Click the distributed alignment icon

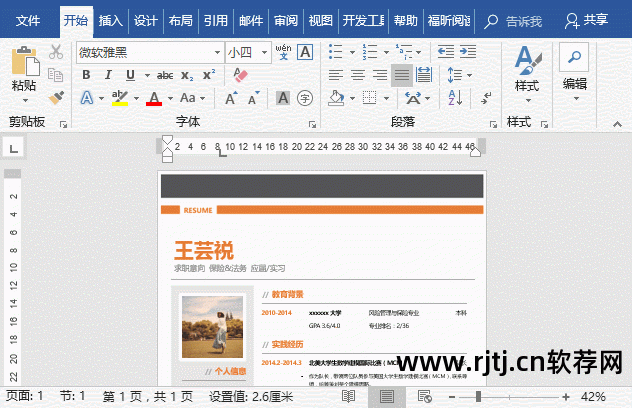(x=424, y=75)
